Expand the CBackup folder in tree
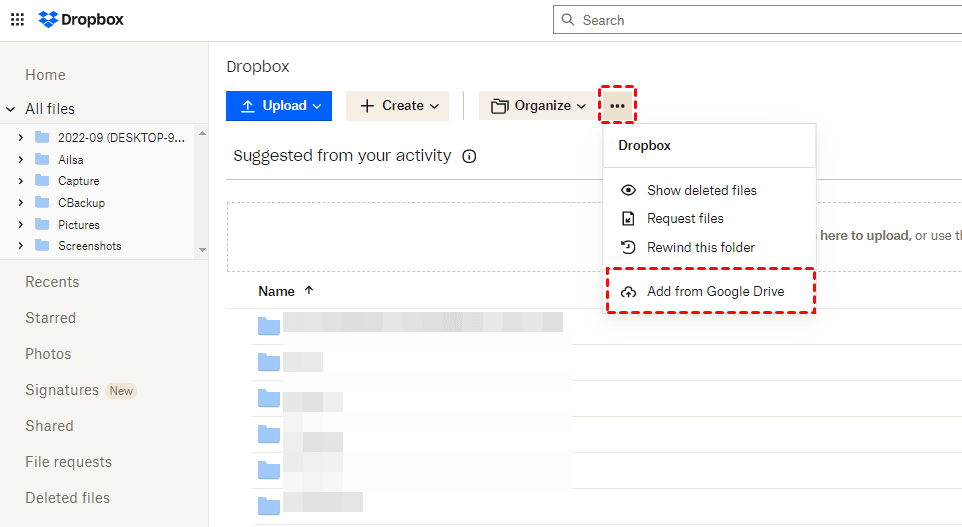Viewport: 962px width, 527px height. click(x=21, y=203)
